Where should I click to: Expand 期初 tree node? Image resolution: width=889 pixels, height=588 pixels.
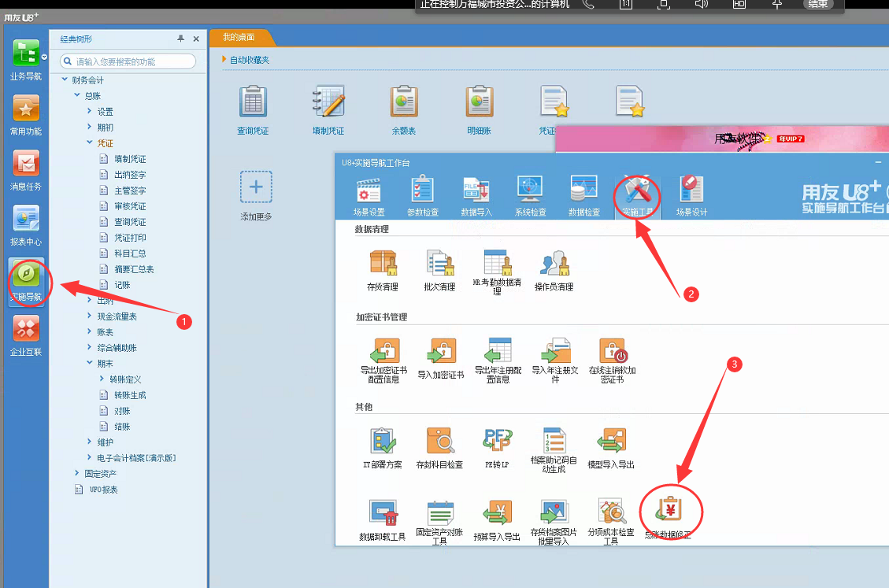(x=90, y=127)
